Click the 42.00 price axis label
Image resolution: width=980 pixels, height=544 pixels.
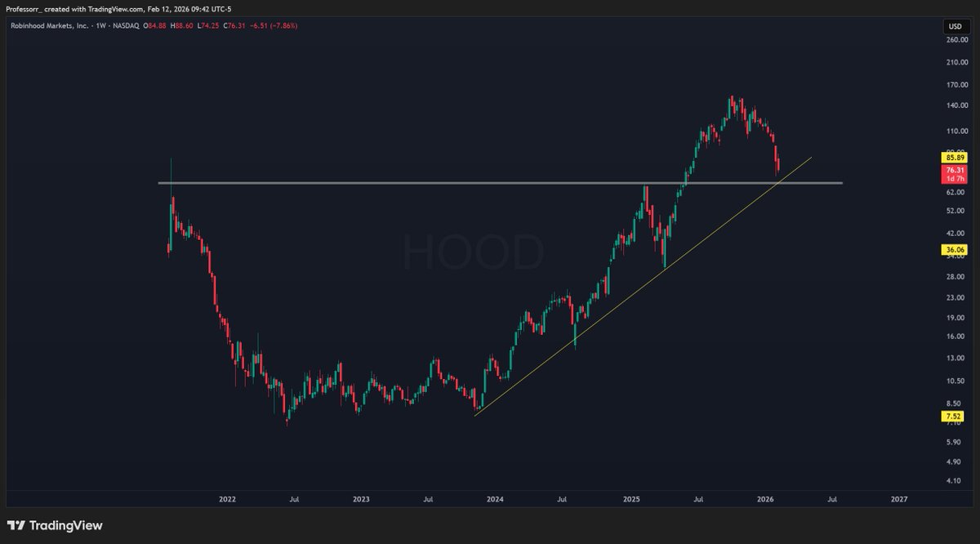click(x=955, y=234)
